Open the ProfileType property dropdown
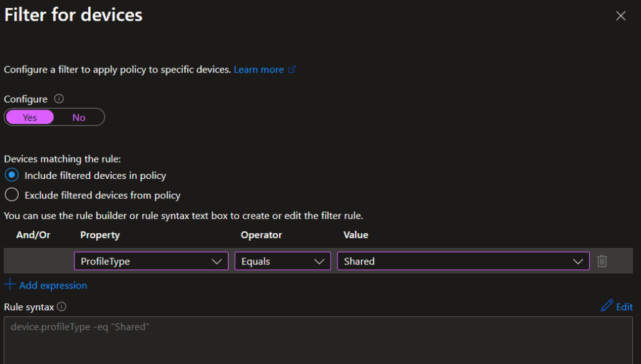The width and height of the screenshot is (641, 364). (151, 261)
